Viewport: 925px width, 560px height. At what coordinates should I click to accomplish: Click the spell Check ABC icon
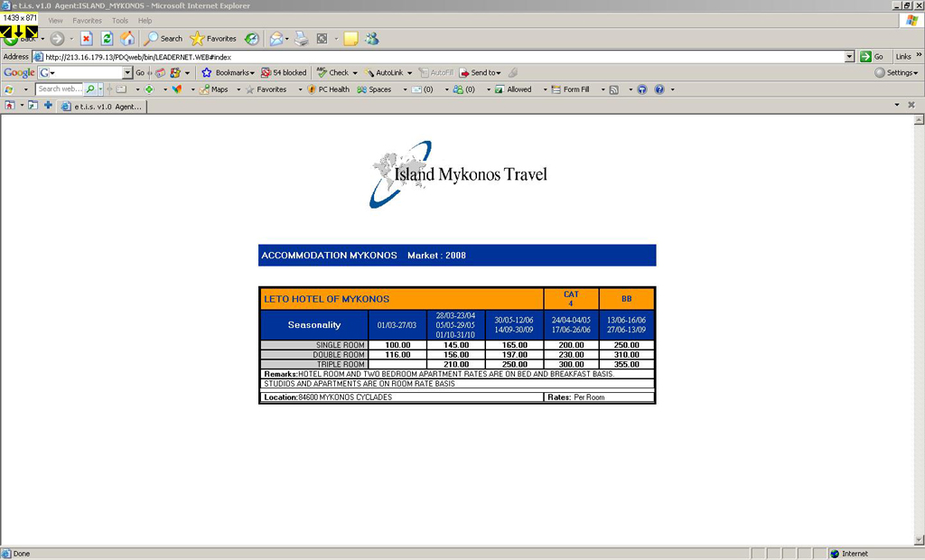pyautogui.click(x=322, y=72)
